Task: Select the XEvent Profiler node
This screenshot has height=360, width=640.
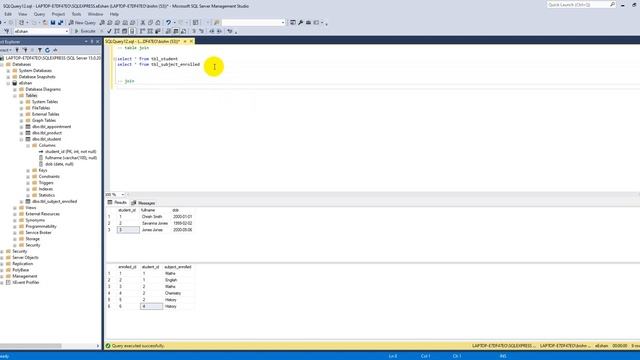Action: pos(25,282)
